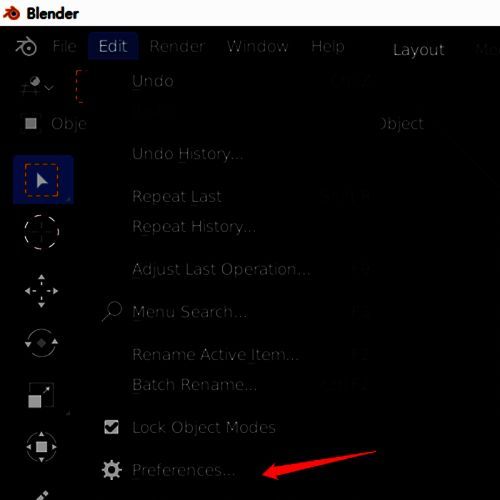Select the Move tool
This screenshot has width=500, height=500.
pyautogui.click(x=41, y=291)
